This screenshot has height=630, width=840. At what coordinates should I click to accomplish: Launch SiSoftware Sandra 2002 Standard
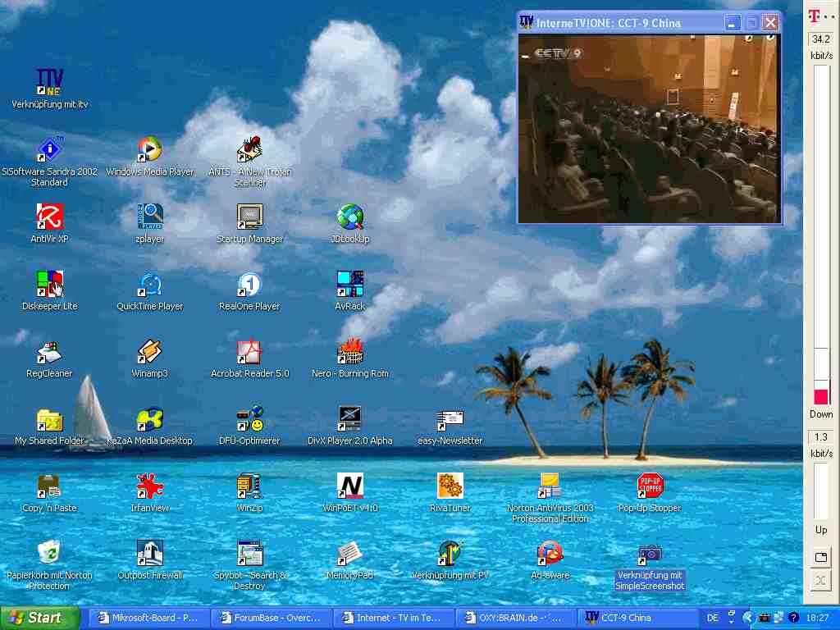click(x=49, y=149)
